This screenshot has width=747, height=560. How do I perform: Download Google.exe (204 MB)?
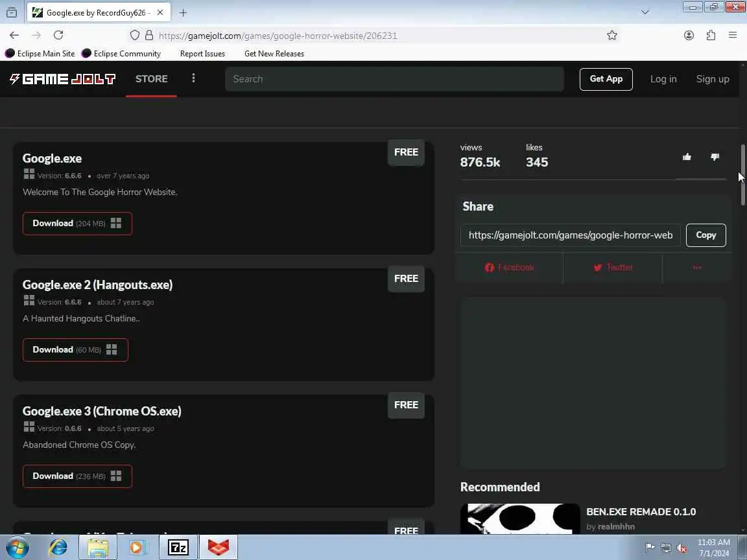[x=77, y=224]
